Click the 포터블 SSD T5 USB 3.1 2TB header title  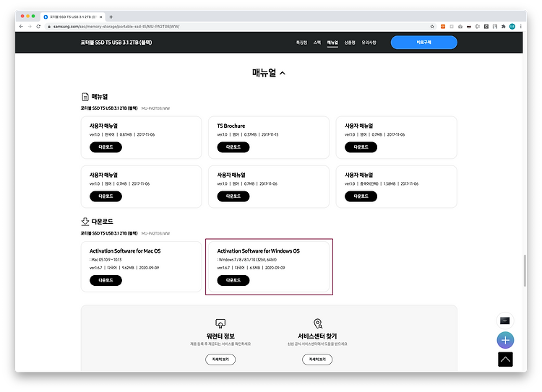(x=116, y=43)
